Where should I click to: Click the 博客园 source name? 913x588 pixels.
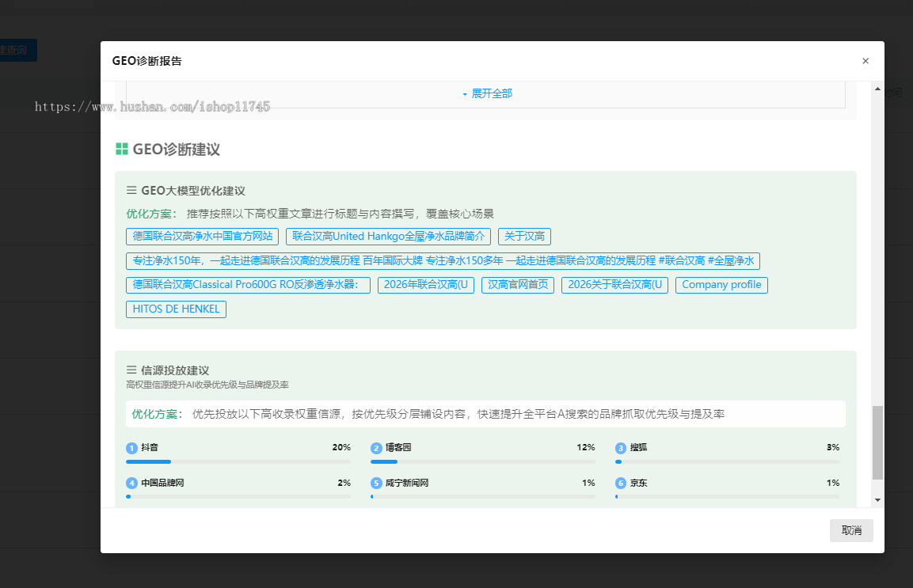(398, 447)
